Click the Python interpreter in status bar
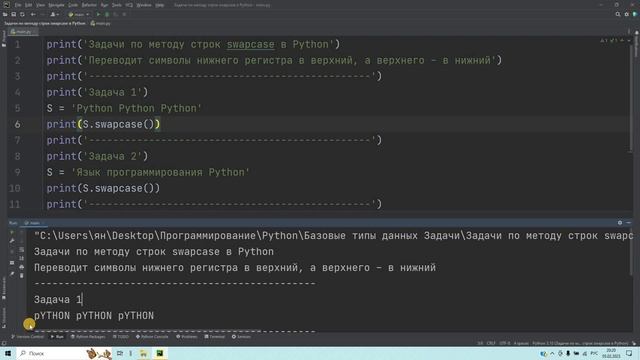 click(x=580, y=343)
